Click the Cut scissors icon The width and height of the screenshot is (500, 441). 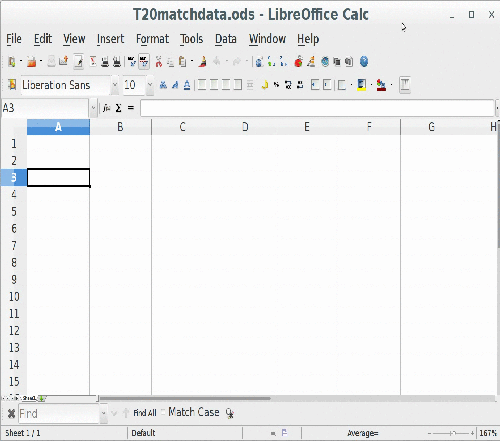(159, 62)
